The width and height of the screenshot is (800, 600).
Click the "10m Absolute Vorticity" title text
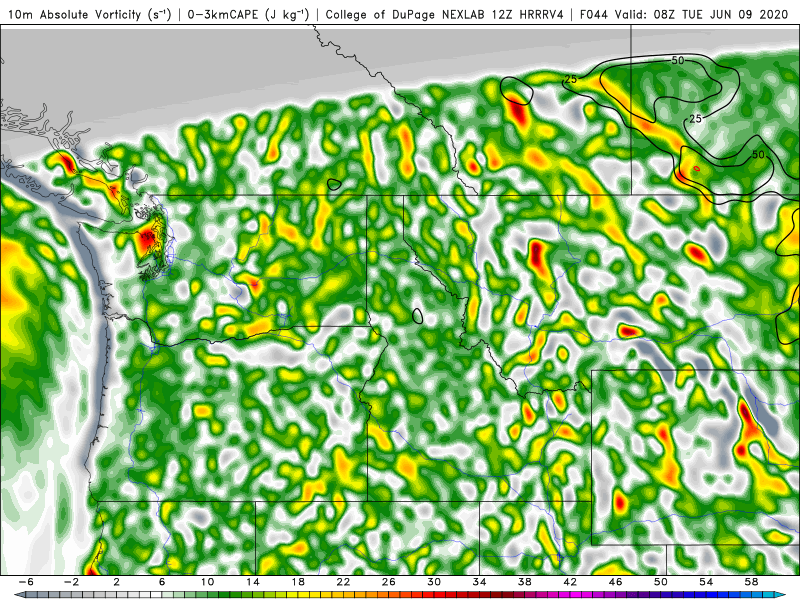point(74,14)
